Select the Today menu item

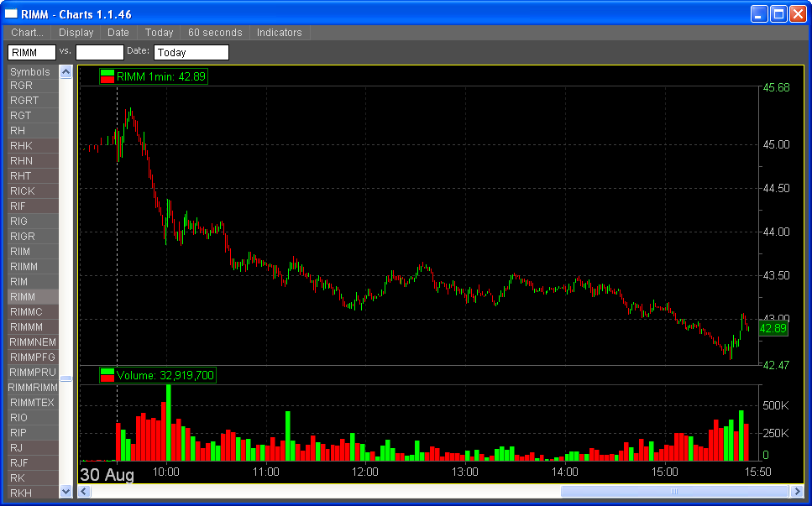[x=159, y=33]
